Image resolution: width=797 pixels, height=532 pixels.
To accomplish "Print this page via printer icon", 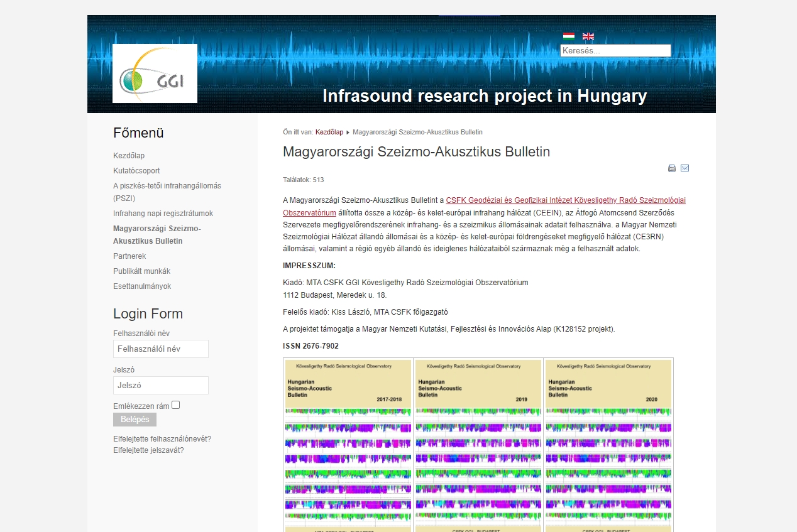I will click(x=672, y=168).
